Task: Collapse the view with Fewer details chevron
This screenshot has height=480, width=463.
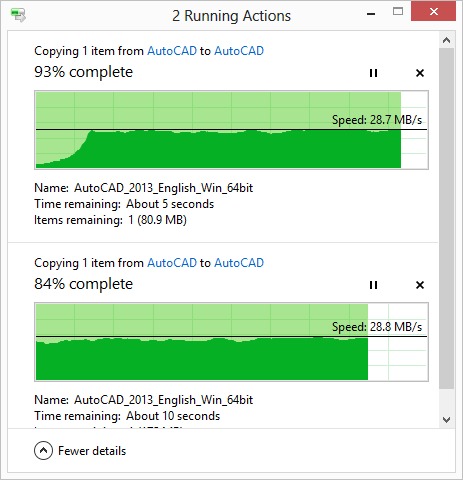Action: pos(43,451)
